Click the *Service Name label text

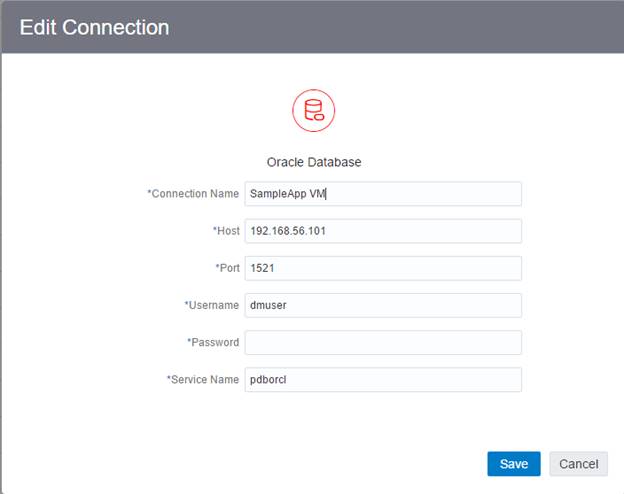click(x=203, y=380)
